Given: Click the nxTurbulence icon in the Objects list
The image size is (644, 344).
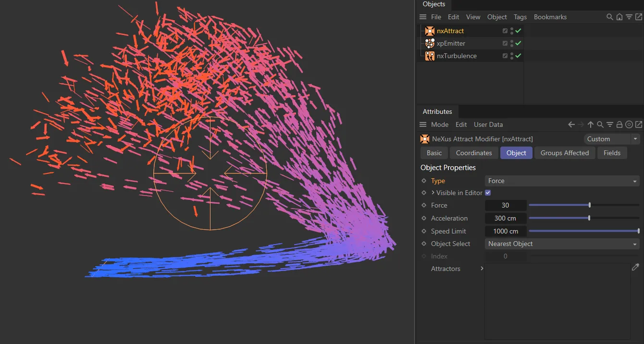Looking at the screenshot, I should coord(429,56).
